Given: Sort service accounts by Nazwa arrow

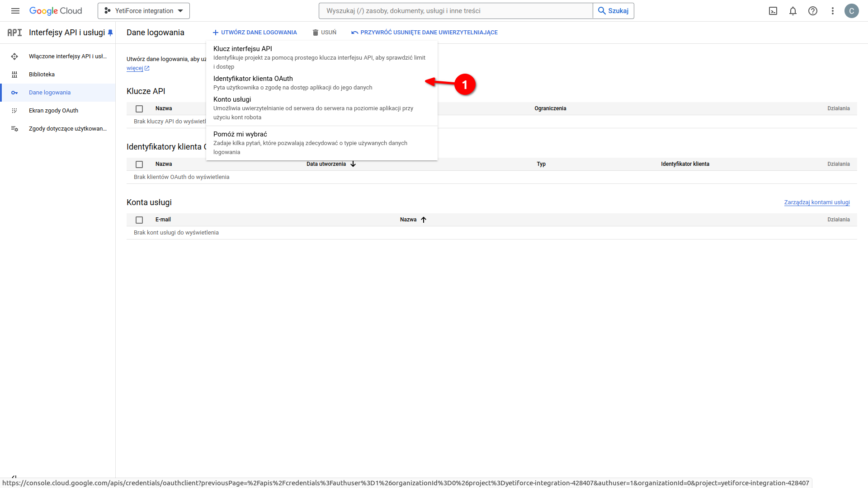Looking at the screenshot, I should 424,220.
